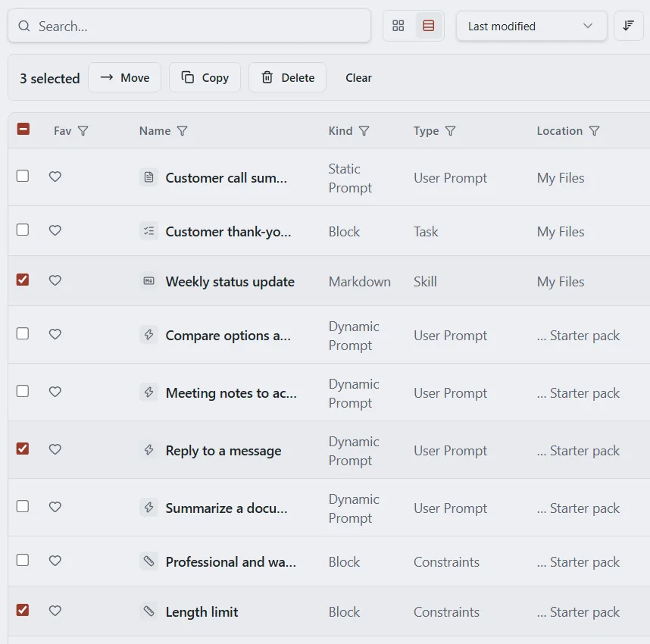Image resolution: width=650 pixels, height=644 pixels.
Task: Click Meeting notes lightning icon
Action: point(148,392)
